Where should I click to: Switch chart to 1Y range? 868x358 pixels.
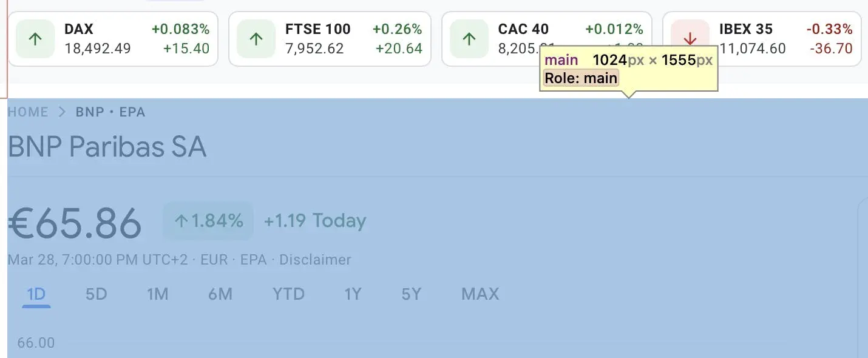click(x=353, y=294)
